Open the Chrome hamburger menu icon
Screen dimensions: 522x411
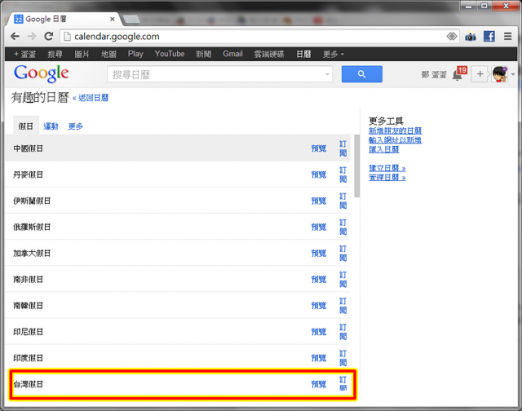point(508,36)
